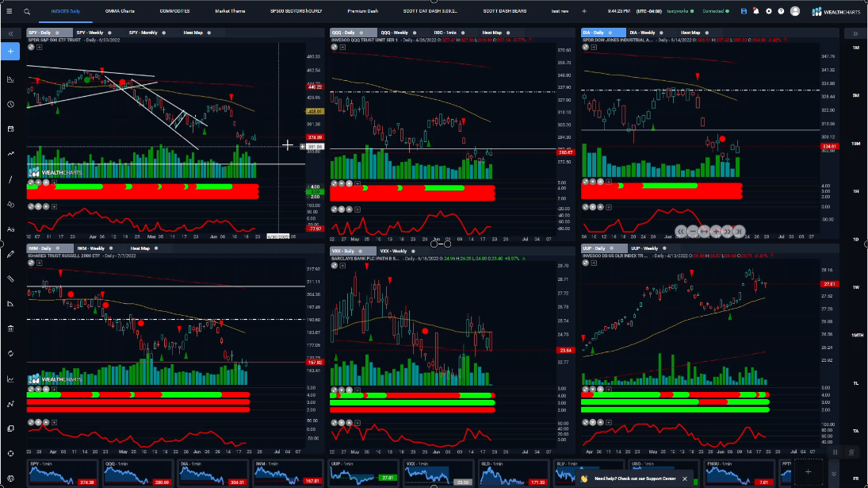Select the text annotation tool Aa
The height and width of the screenshot is (488, 868).
click(x=10, y=229)
